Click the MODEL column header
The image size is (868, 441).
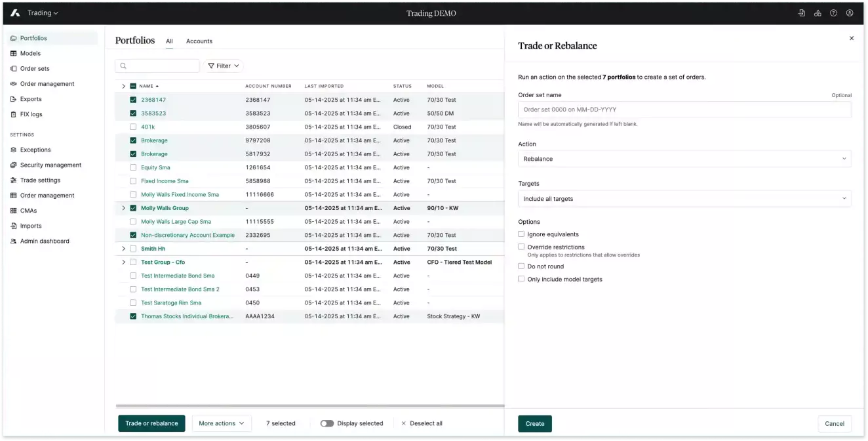tap(435, 86)
